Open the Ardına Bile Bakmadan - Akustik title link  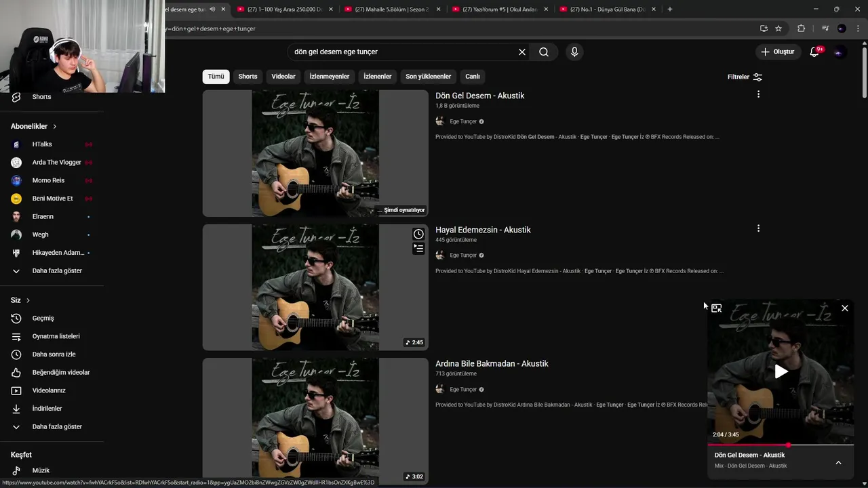click(492, 363)
